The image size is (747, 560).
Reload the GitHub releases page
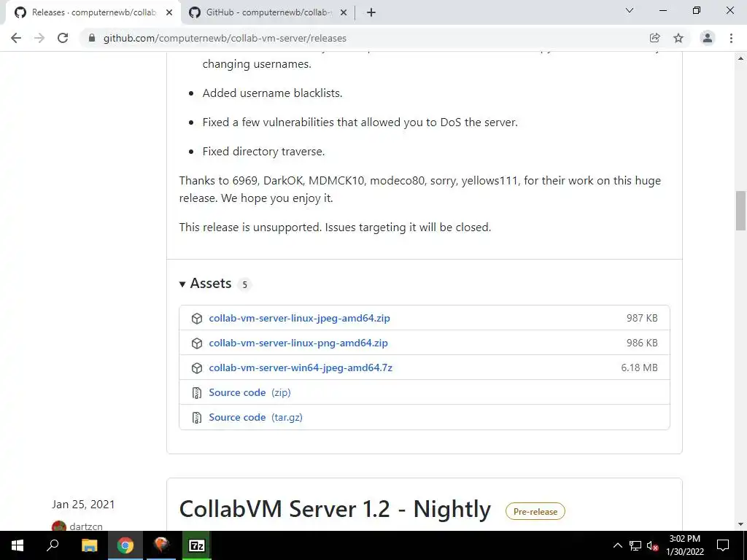63,38
